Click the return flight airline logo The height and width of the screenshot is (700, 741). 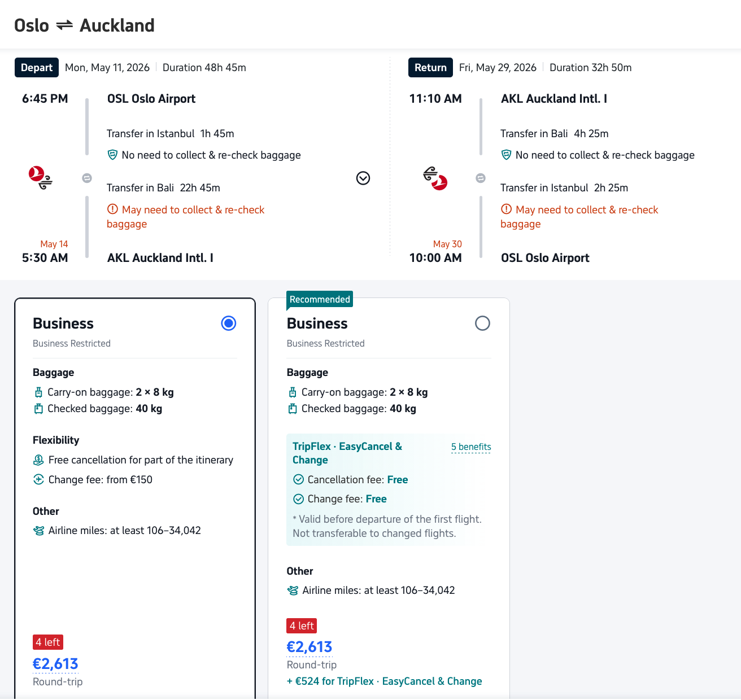(435, 178)
